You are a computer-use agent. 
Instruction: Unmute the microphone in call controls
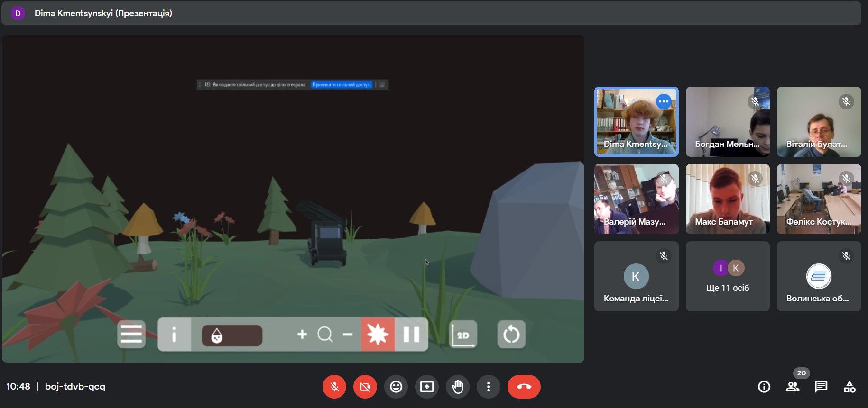point(334,387)
